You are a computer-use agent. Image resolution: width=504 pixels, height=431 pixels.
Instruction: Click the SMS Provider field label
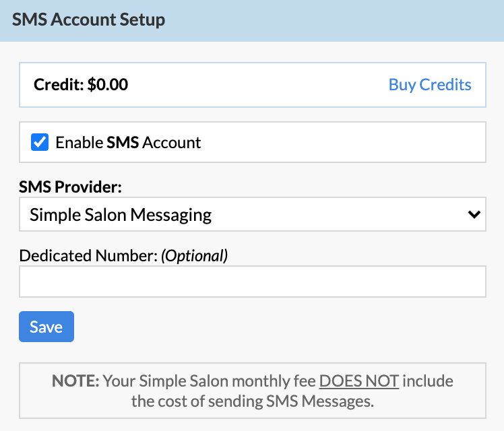point(70,187)
